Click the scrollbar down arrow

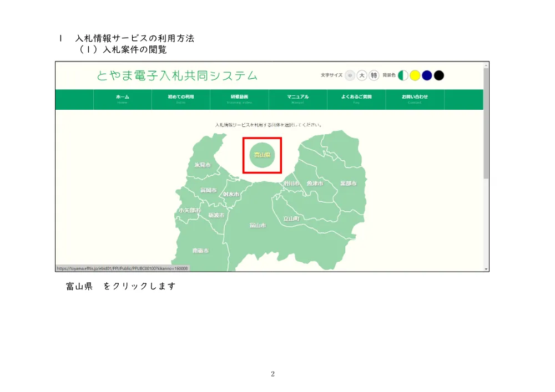(x=486, y=269)
